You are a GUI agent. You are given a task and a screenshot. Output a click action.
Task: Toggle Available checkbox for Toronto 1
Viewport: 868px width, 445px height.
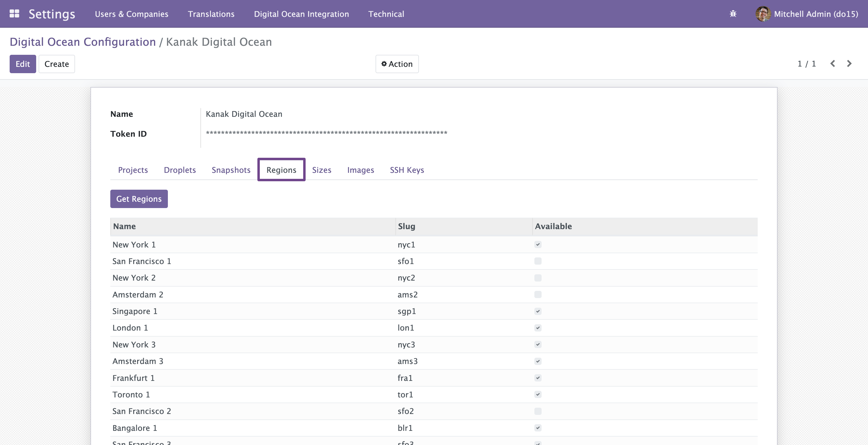(x=538, y=394)
